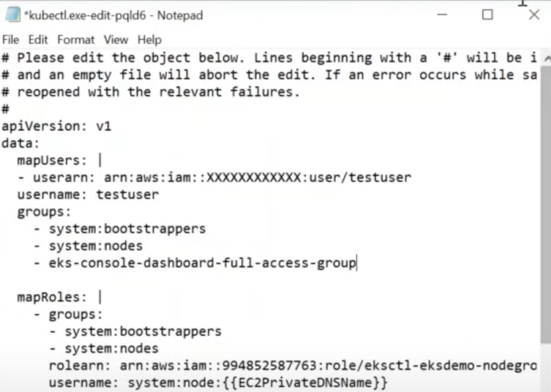The height and width of the screenshot is (392, 551).
Task: Click the scrollbar up arrow
Action: (546, 59)
